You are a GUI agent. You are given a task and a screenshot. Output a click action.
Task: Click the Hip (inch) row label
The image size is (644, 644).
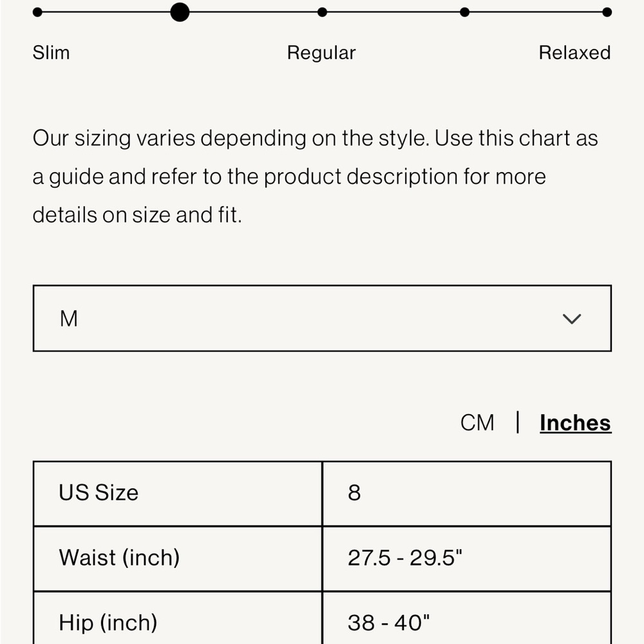coord(108,623)
